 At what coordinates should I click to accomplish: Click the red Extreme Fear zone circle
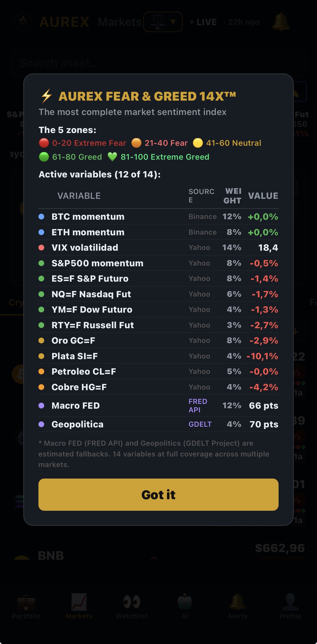pos(44,143)
